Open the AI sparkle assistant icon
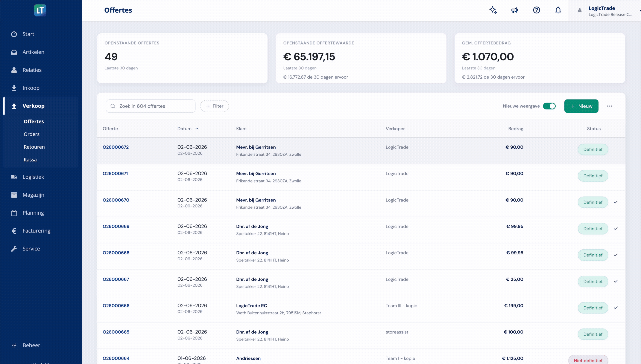 pyautogui.click(x=493, y=10)
